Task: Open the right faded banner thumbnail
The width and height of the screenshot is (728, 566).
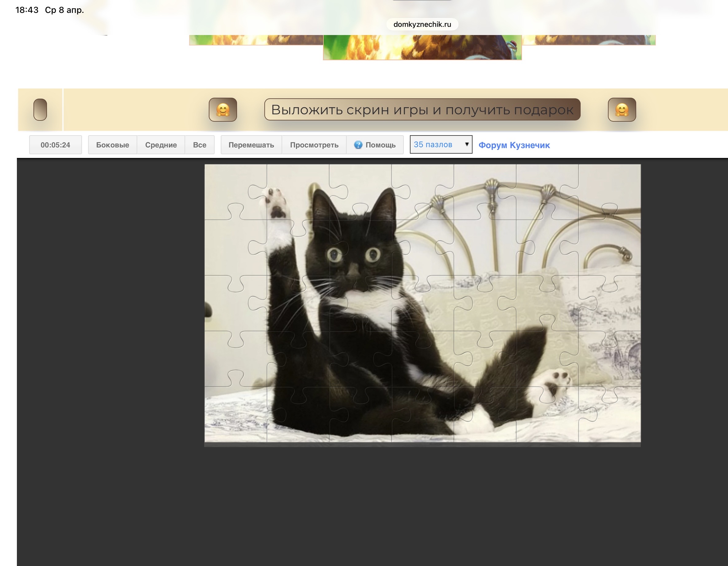Action: (x=589, y=40)
